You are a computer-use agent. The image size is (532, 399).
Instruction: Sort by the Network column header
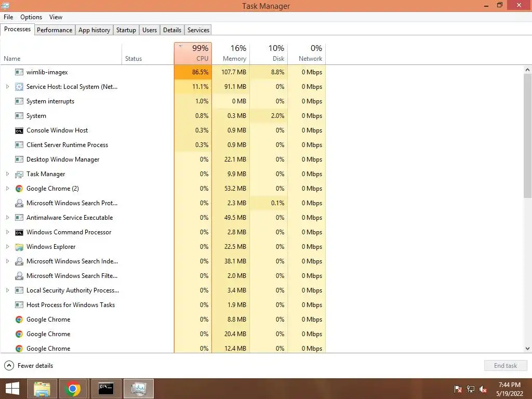[x=307, y=54]
